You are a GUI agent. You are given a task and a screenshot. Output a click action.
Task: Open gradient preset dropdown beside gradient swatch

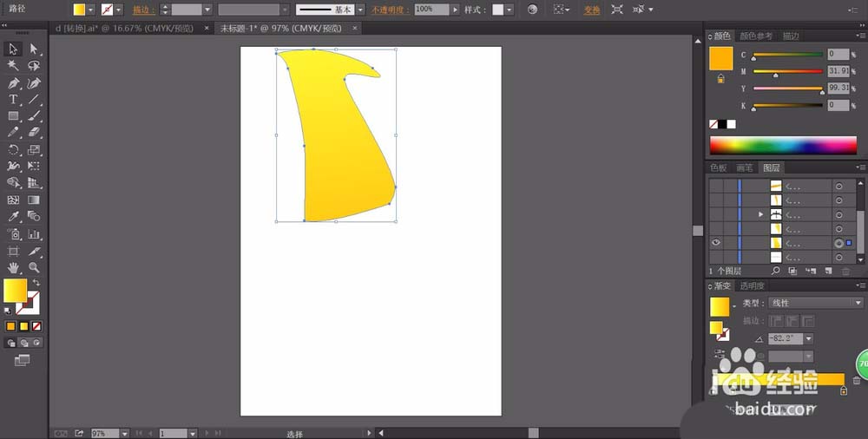[x=734, y=305]
